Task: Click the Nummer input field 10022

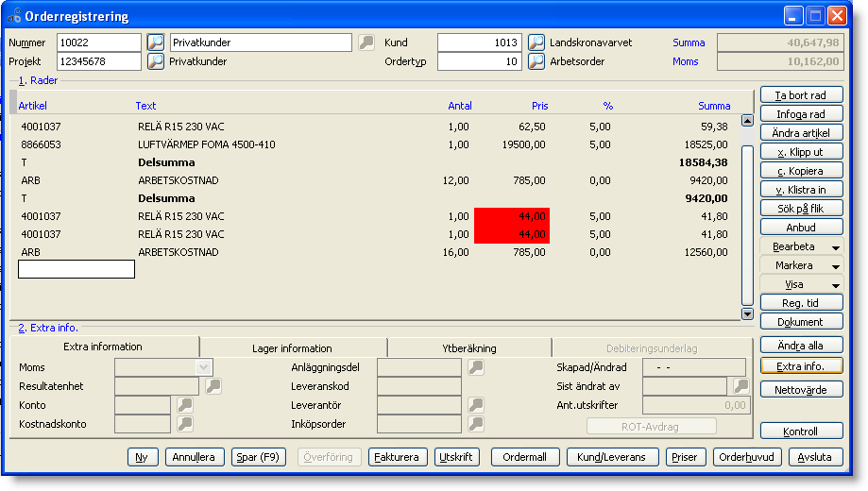Action: point(99,42)
